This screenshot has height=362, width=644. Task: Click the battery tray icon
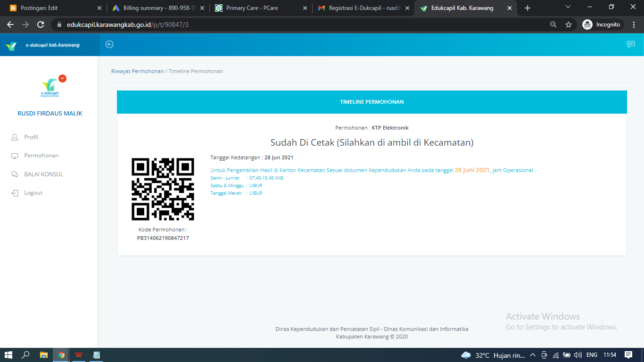(567, 355)
